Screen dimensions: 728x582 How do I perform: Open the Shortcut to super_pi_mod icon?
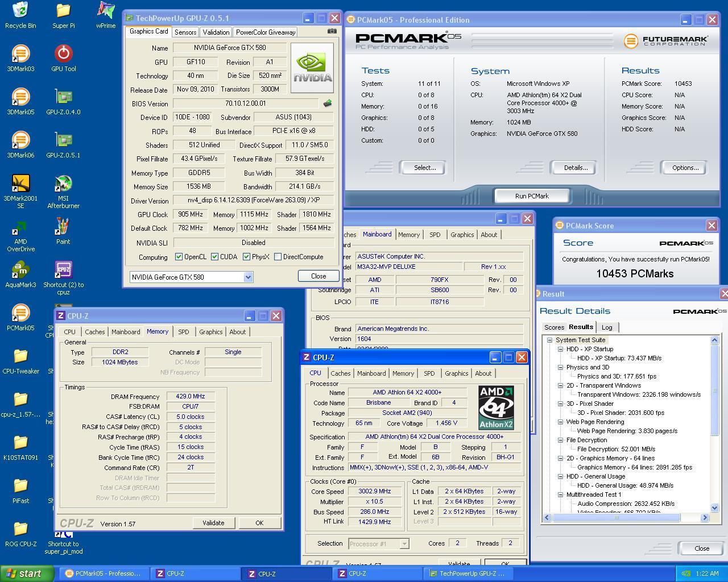63,544
